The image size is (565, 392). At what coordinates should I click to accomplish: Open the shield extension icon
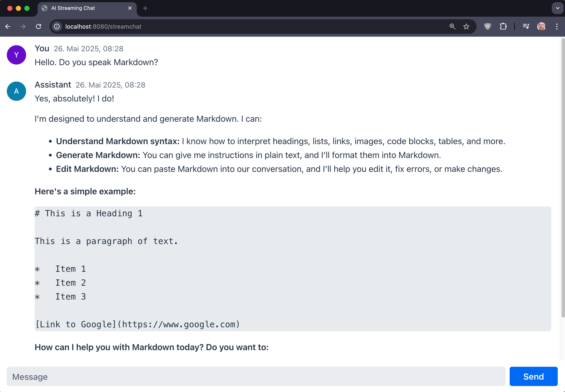(488, 27)
